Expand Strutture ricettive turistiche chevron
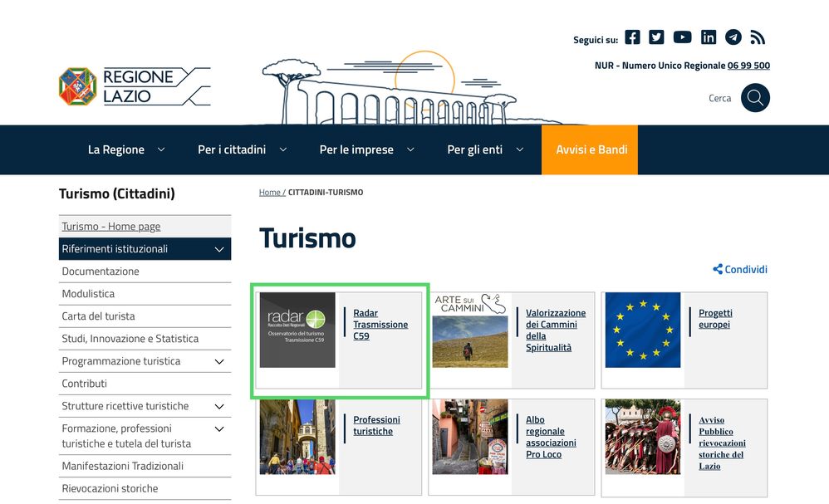This screenshot has width=829, height=504. [219, 407]
